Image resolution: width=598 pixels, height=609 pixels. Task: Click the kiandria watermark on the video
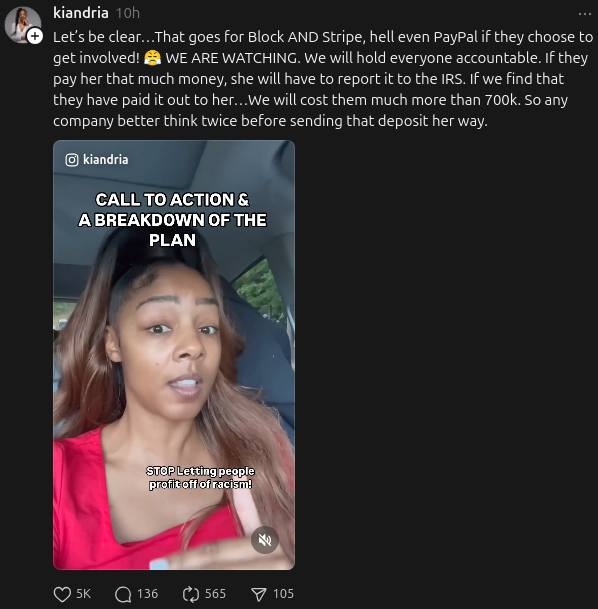point(105,160)
